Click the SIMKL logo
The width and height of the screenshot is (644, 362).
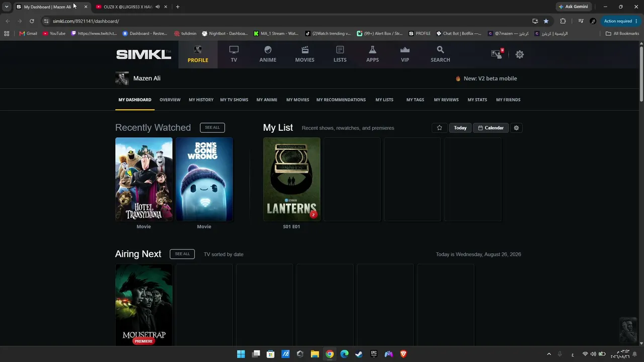143,54
